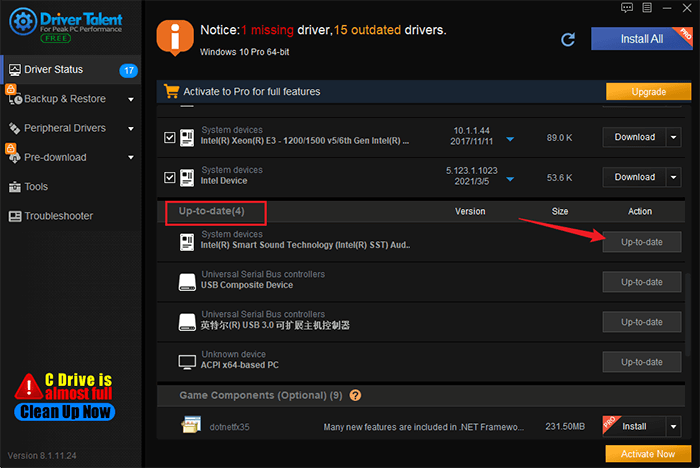Click the red warning triangle icon
The width and height of the screenshot is (700, 468).
coord(29,387)
